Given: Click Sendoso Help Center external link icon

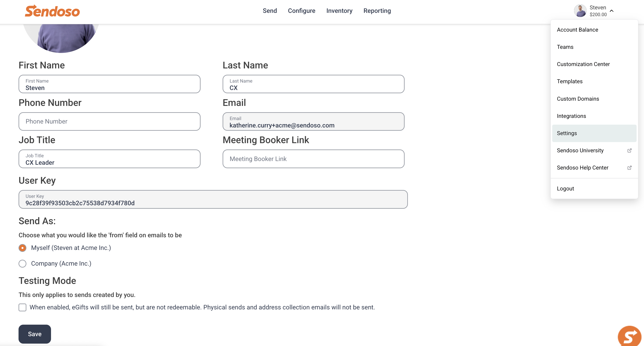Looking at the screenshot, I should tap(629, 168).
